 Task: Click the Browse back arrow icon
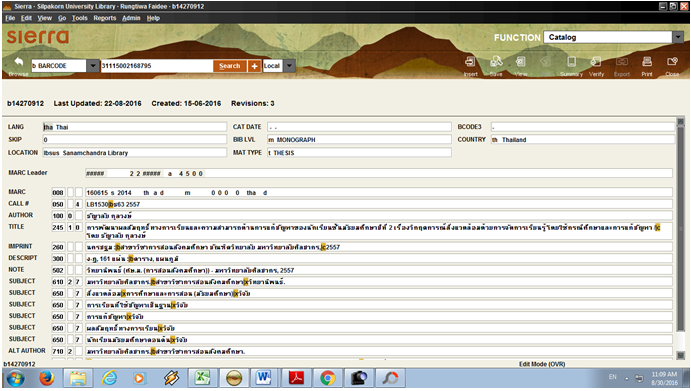pyautogui.click(x=19, y=62)
